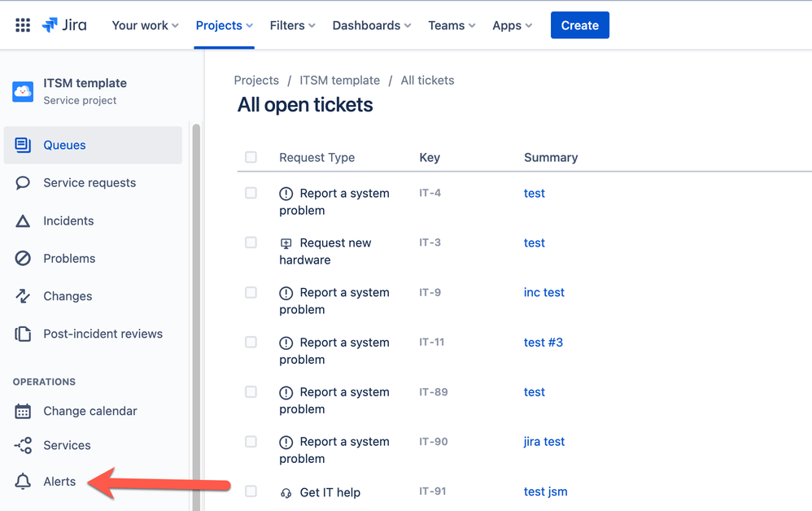This screenshot has width=812, height=511.
Task: Open the 'test jsm' ticket summary
Action: click(545, 491)
